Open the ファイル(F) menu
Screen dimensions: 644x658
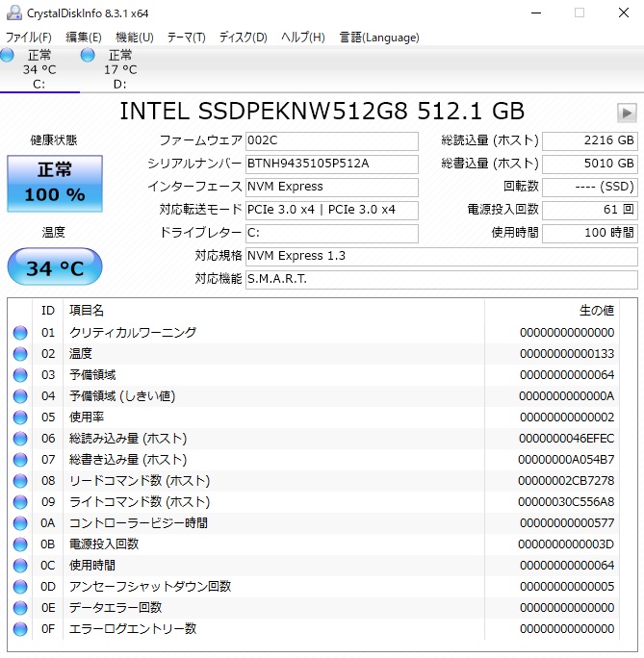tap(28, 38)
